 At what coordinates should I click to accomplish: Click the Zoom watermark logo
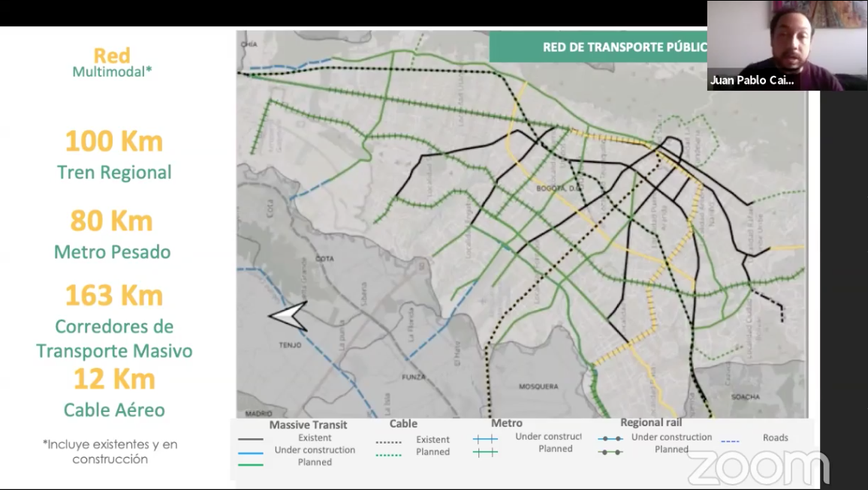(x=758, y=468)
